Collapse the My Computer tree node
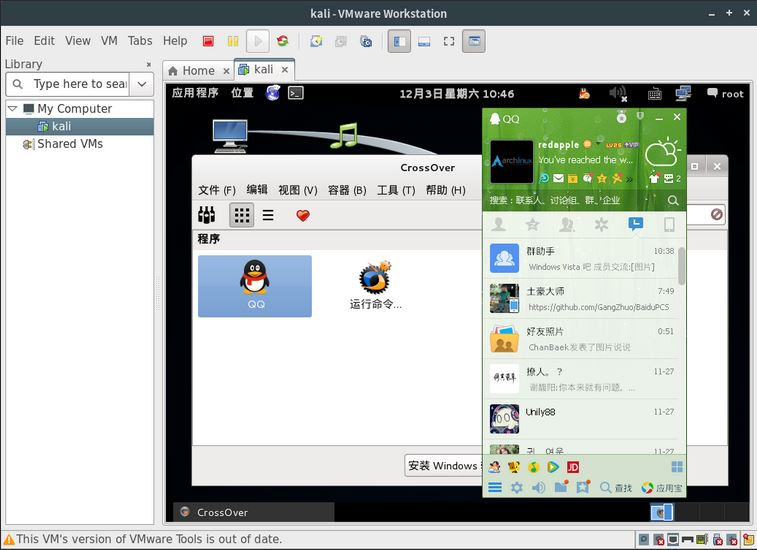The height and width of the screenshot is (550, 757). (13, 109)
